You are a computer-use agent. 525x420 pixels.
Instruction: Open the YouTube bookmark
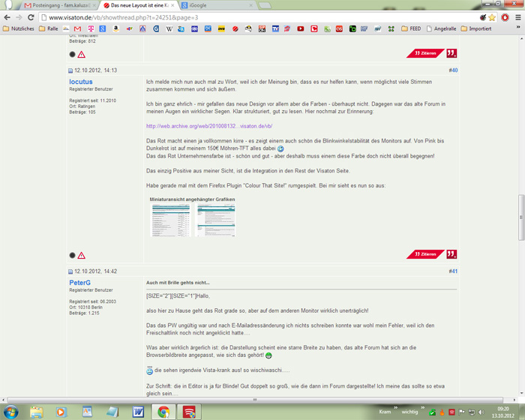[301, 28]
